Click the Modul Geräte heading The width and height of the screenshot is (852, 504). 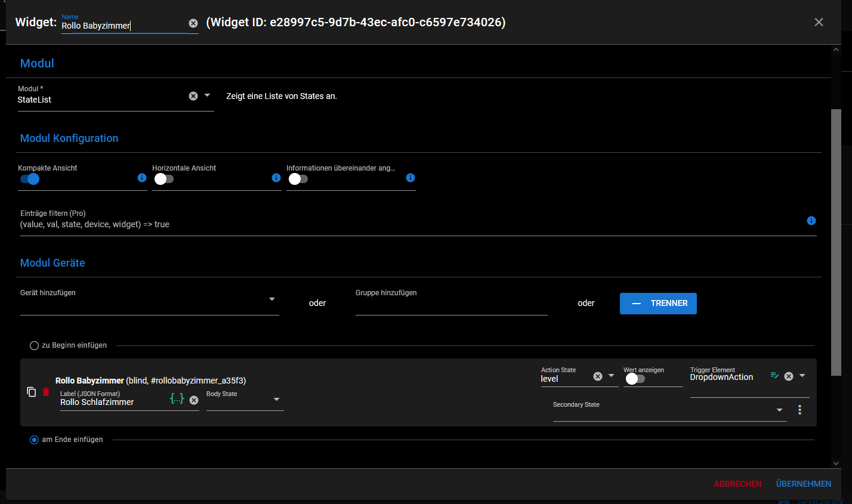click(53, 263)
